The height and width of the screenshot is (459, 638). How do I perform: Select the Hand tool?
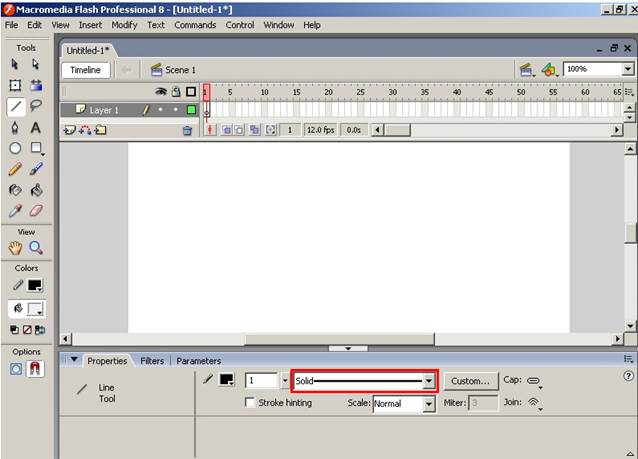click(x=15, y=248)
